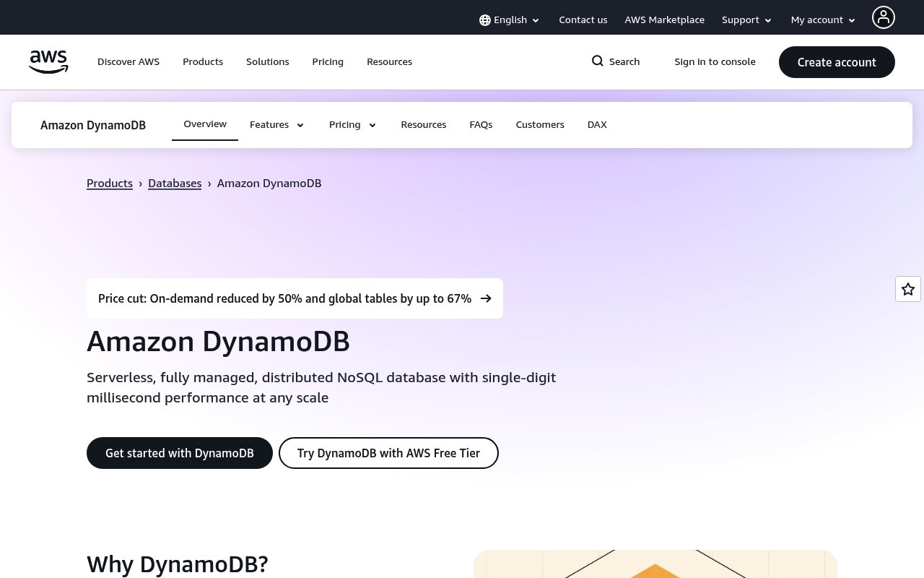Click the globe language icon
Image resolution: width=924 pixels, height=578 pixels.
point(485,20)
